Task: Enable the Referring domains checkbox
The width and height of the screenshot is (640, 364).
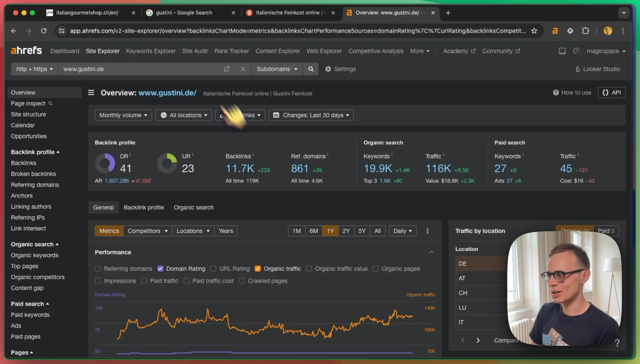Action: point(98,269)
